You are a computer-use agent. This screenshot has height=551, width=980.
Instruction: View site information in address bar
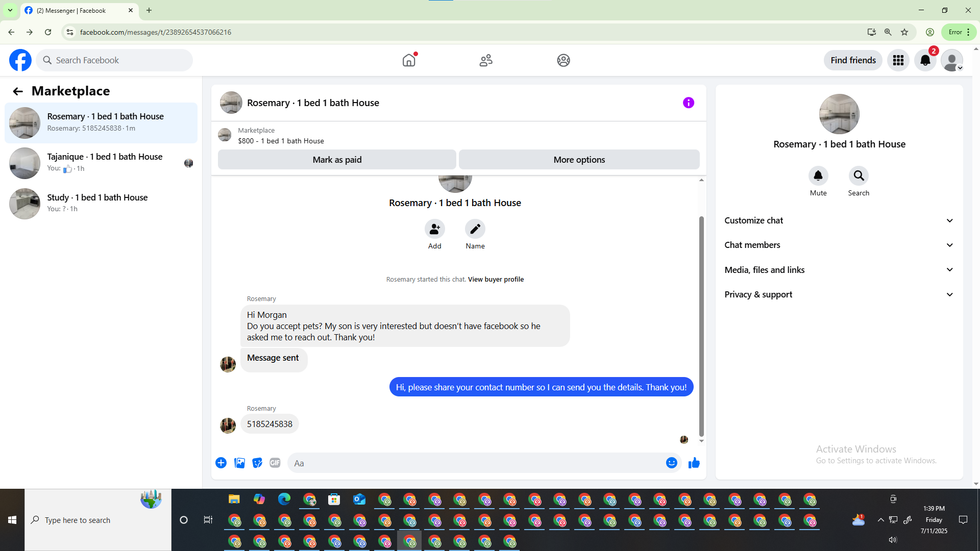tap(70, 32)
